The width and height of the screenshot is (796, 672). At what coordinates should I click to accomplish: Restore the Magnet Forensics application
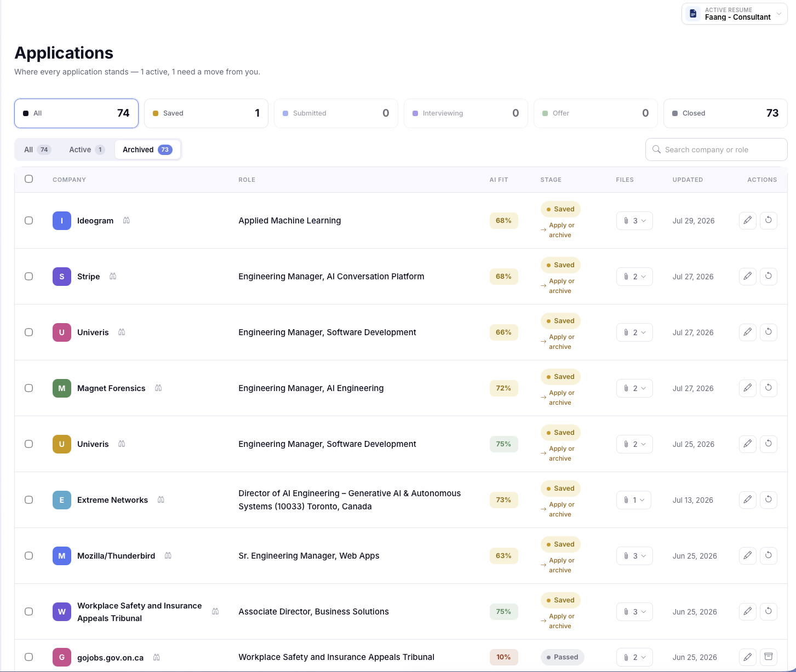tap(769, 388)
